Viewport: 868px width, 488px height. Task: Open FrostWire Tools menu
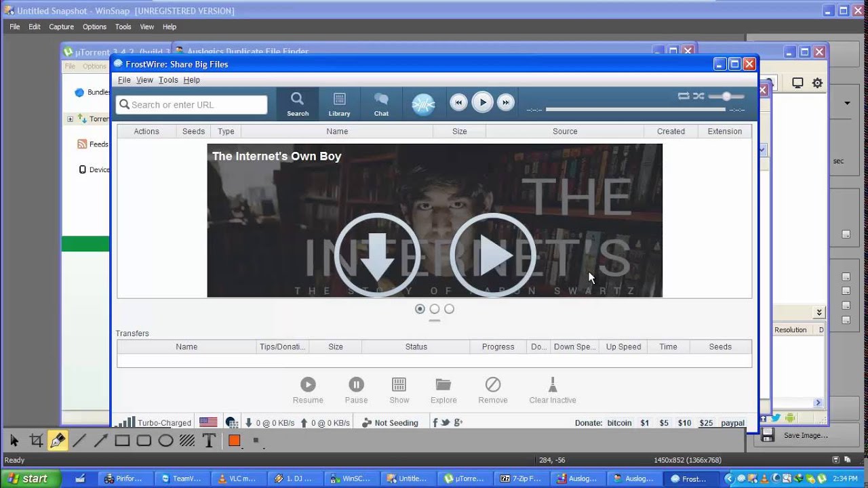(168, 80)
